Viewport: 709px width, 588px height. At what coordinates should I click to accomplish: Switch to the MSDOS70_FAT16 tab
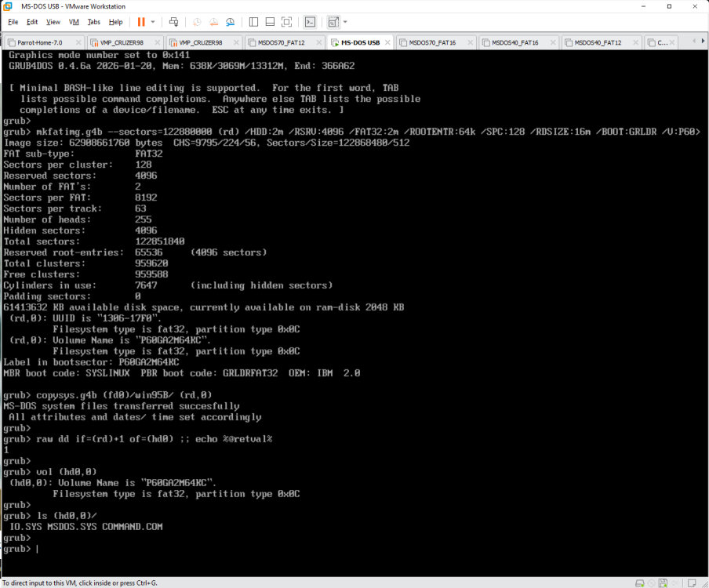pyautogui.click(x=432, y=42)
